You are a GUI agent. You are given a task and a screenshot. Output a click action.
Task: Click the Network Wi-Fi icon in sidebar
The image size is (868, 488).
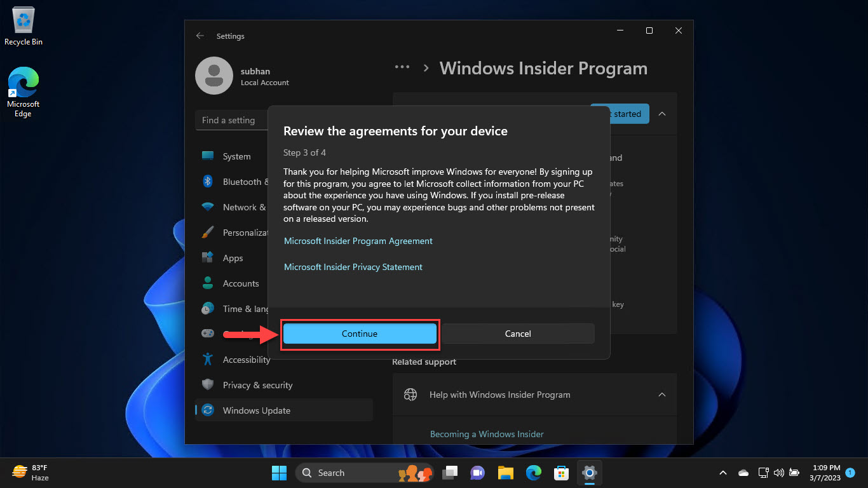pyautogui.click(x=208, y=207)
